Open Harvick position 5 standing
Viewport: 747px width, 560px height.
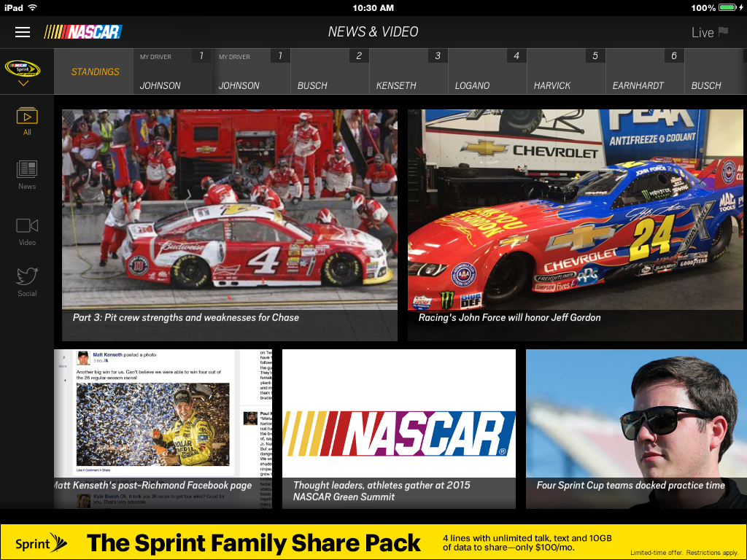click(x=566, y=71)
